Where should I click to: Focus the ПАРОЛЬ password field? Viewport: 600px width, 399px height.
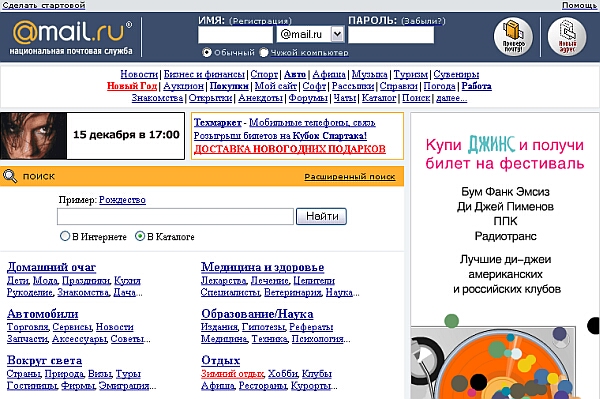391,35
